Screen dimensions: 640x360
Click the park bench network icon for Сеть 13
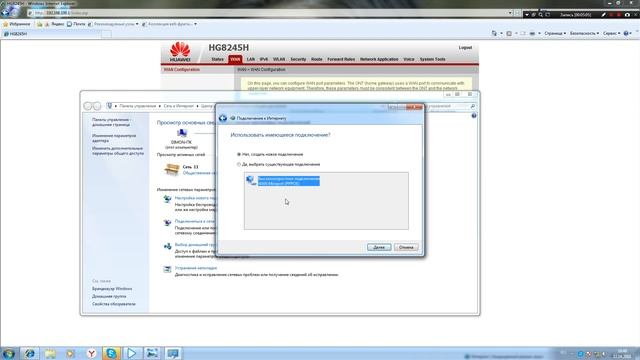click(172, 169)
